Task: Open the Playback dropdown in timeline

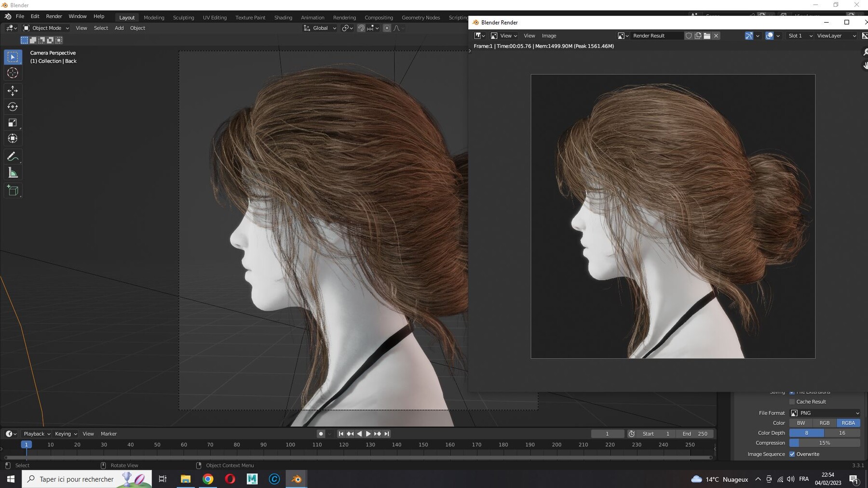Action: [37, 434]
